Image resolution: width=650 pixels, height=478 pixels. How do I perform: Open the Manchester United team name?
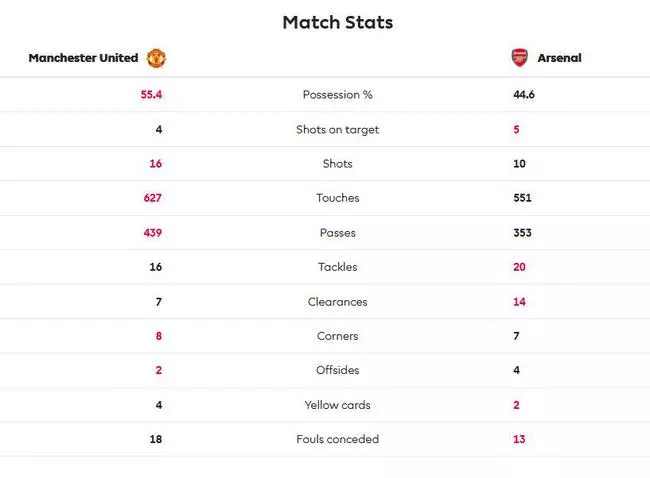point(83,58)
